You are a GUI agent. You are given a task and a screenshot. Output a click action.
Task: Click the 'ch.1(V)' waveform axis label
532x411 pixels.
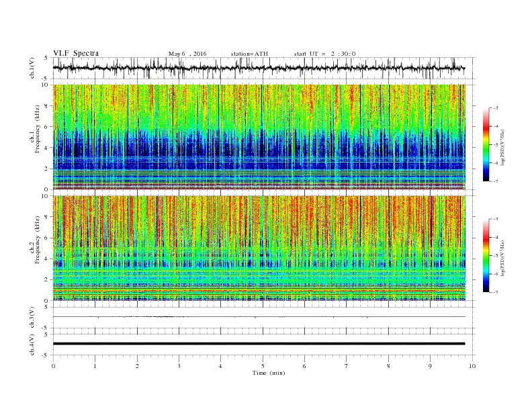(32, 68)
